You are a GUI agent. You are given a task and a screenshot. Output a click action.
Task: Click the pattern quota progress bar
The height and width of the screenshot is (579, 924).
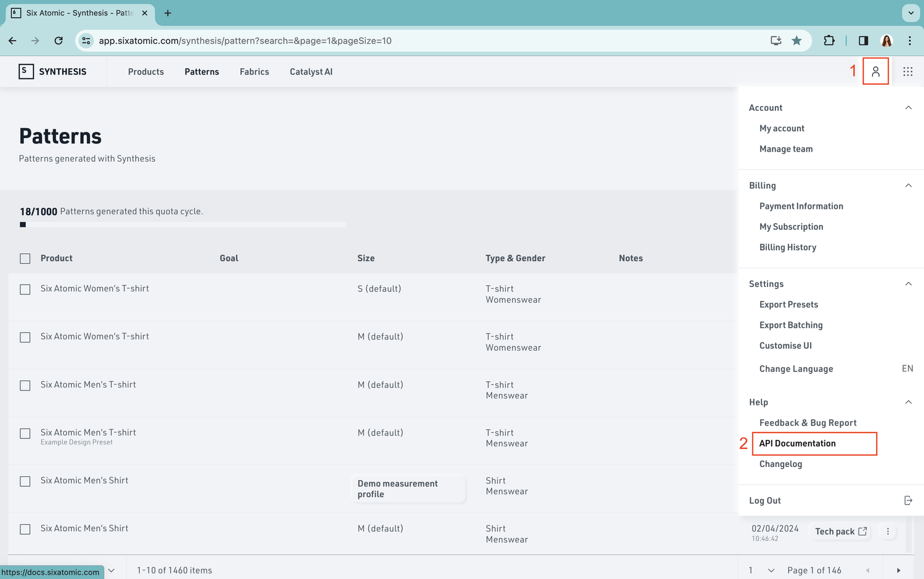182,224
